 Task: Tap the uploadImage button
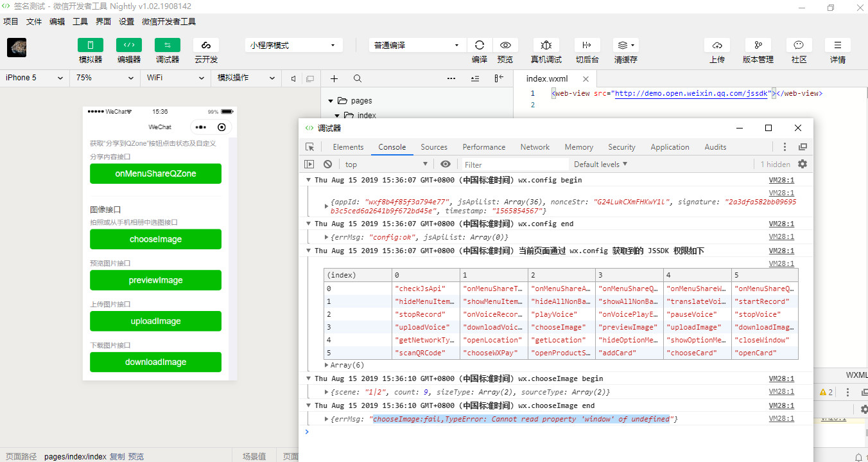click(x=156, y=321)
